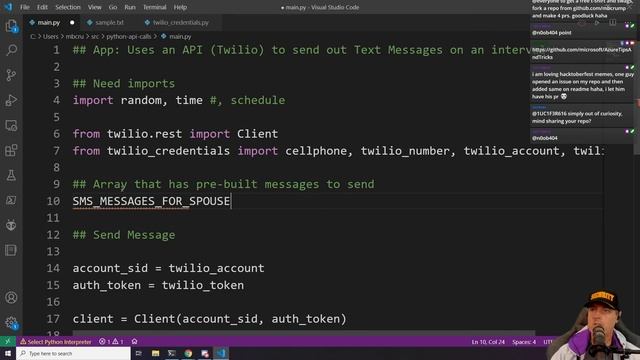The width and height of the screenshot is (640, 360).
Task: Click the notebook icon in activity bar
Action: [11, 250]
